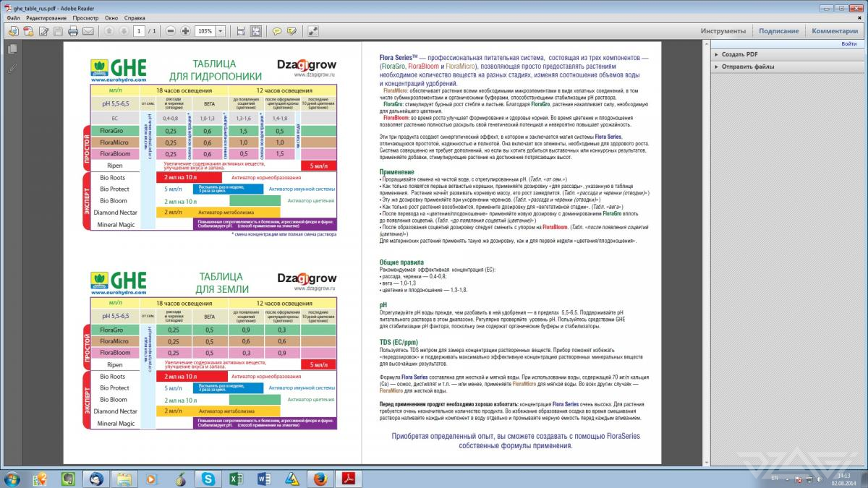The height and width of the screenshot is (488, 868).
Task: Click the www.eurohydro.com link under top GHE logo
Action: [x=119, y=80]
